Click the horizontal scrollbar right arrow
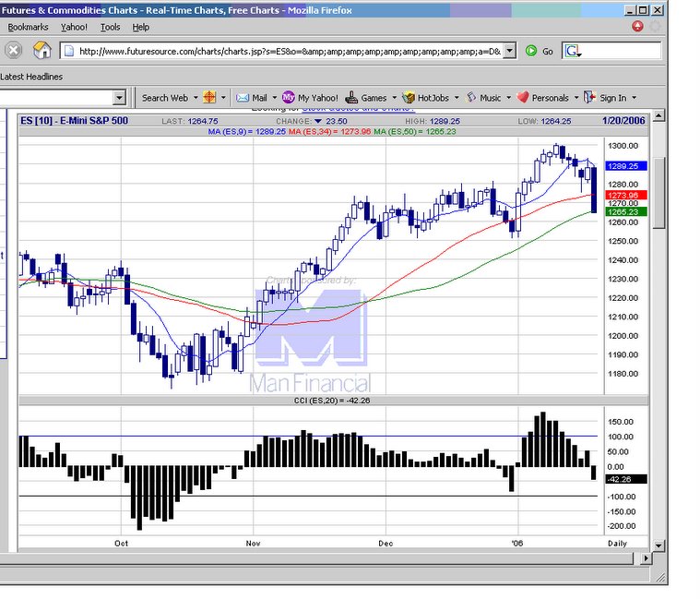This screenshot has height=599, width=700. [646, 558]
